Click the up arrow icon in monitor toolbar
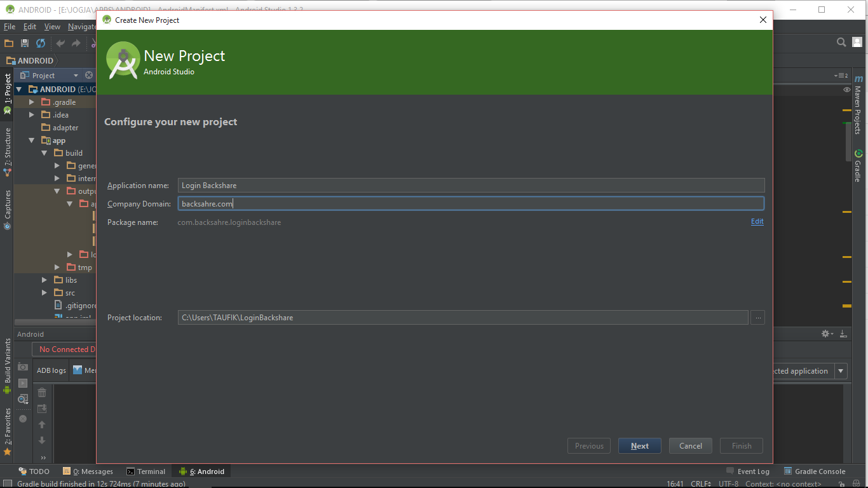 42,424
